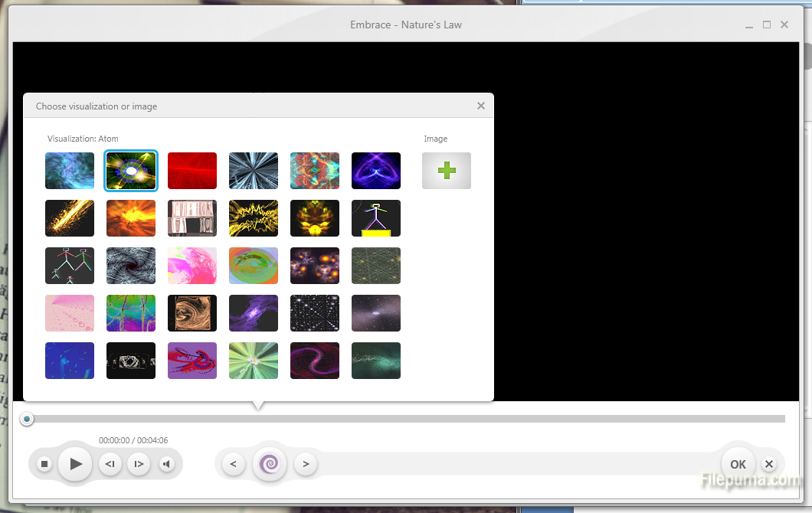The height and width of the screenshot is (513, 812).
Task: Go to previous visualization arrow
Action: click(x=233, y=463)
